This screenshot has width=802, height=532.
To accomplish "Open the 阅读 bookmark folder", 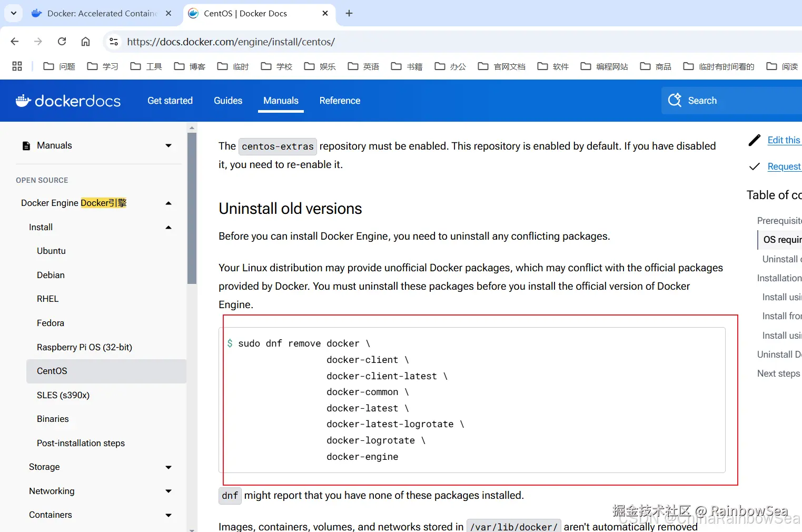I will pos(783,66).
